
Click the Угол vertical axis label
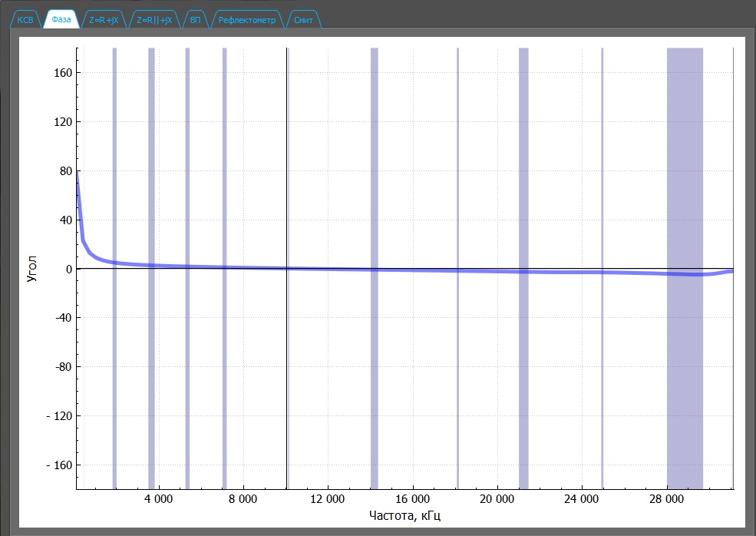click(31, 269)
